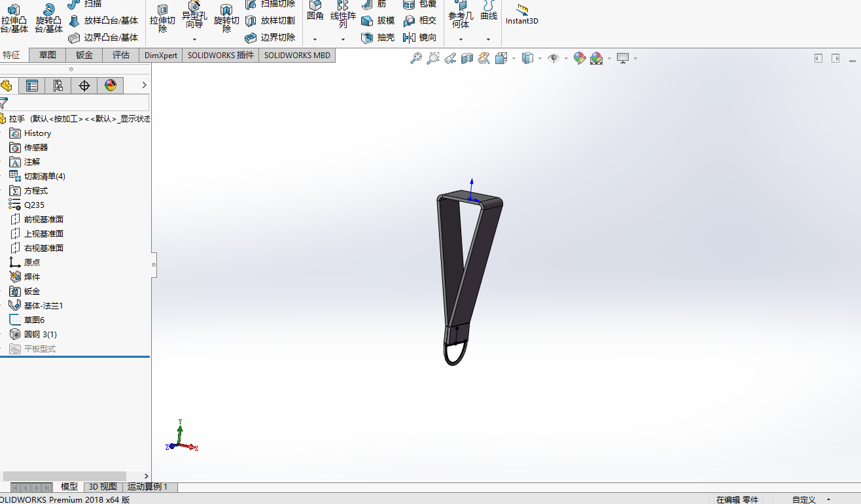Switch to the SOLIDWORKS MBD tab

point(297,55)
